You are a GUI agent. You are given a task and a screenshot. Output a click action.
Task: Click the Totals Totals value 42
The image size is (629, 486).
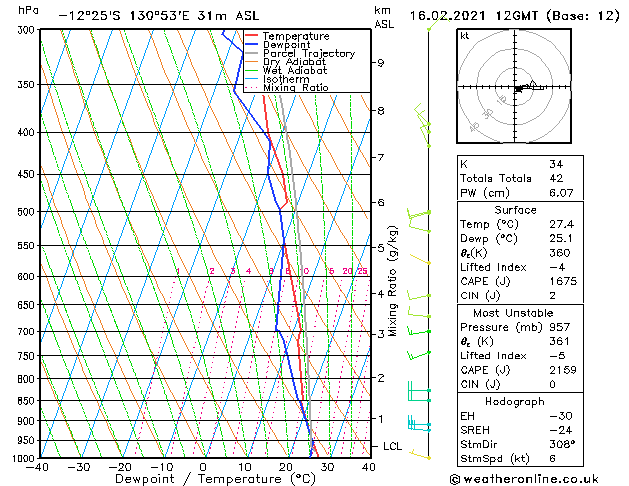pyautogui.click(x=556, y=178)
